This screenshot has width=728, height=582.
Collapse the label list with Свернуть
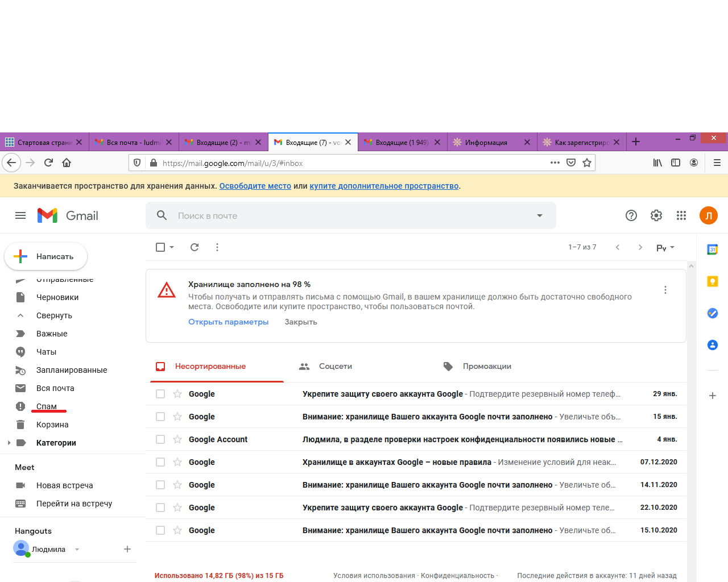pos(54,315)
